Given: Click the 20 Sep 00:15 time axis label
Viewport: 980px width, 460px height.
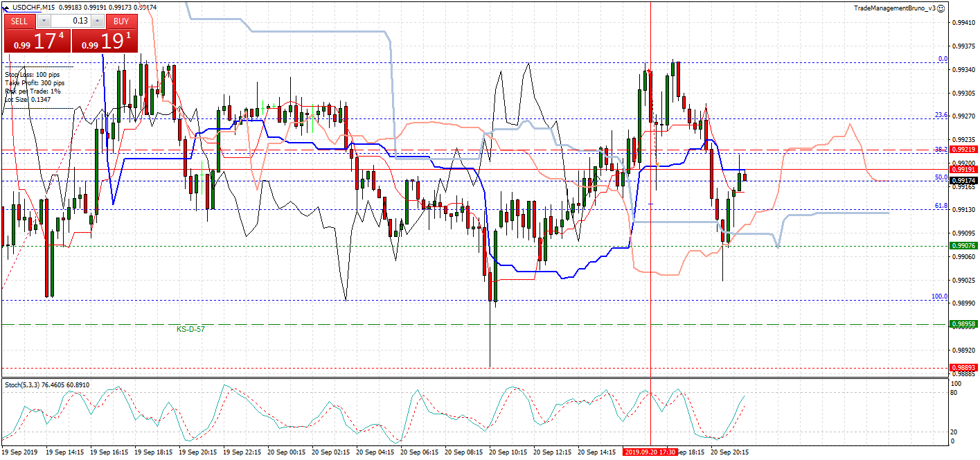Looking at the screenshot, I should pyautogui.click(x=287, y=452).
